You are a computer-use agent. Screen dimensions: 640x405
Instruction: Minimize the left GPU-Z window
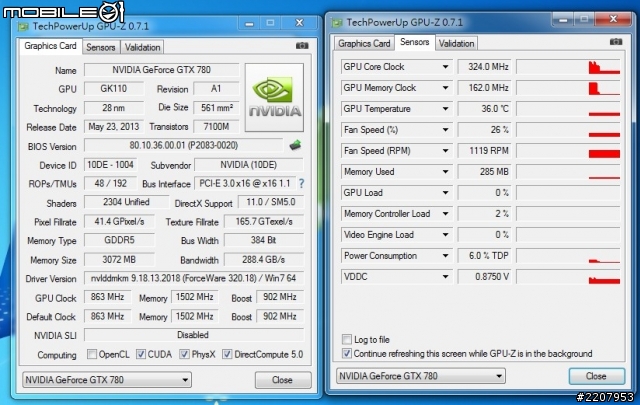tap(249, 23)
